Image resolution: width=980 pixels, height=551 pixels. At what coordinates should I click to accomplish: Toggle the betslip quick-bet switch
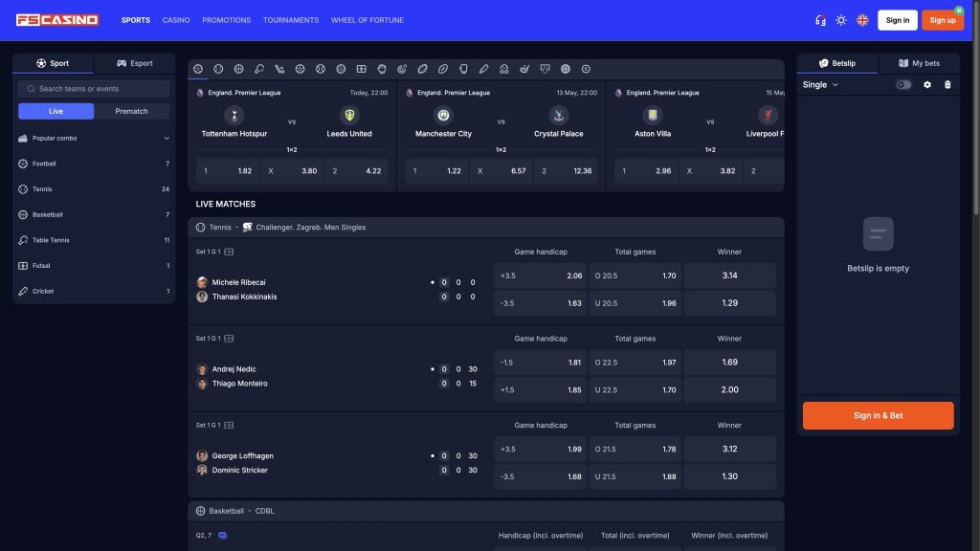[903, 84]
